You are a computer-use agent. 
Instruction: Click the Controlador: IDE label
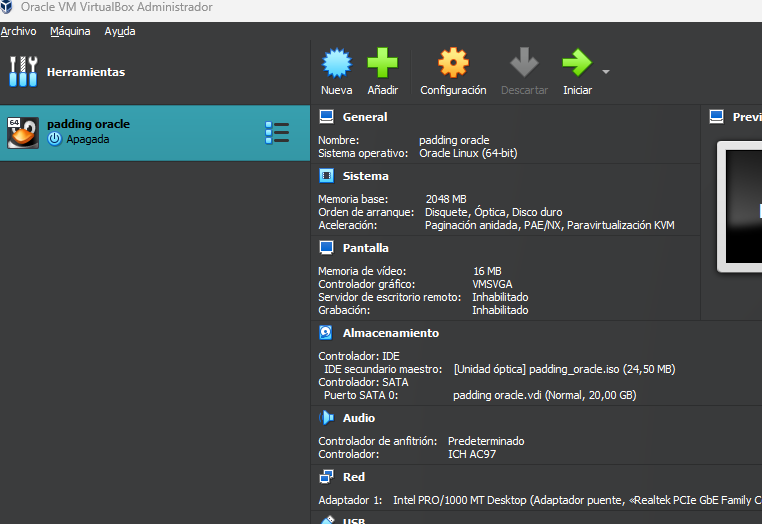[x=359, y=356]
